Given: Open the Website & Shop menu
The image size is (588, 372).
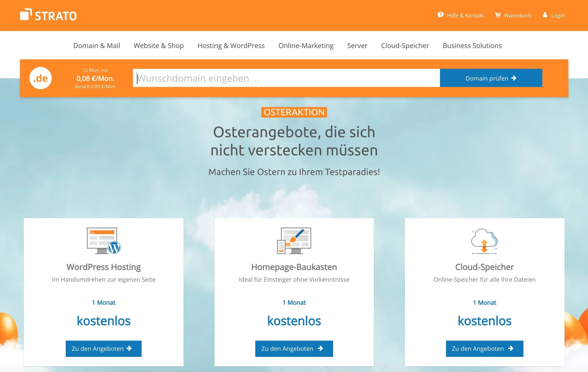Looking at the screenshot, I should click(159, 46).
